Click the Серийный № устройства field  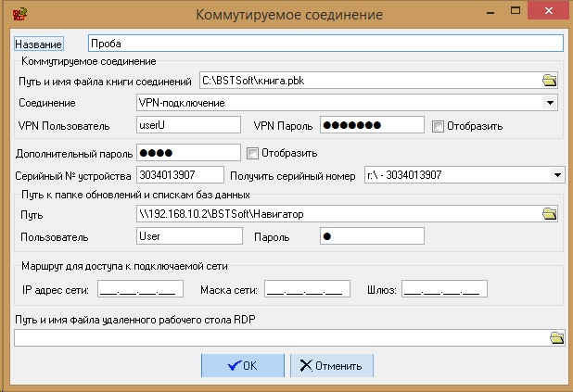point(180,174)
